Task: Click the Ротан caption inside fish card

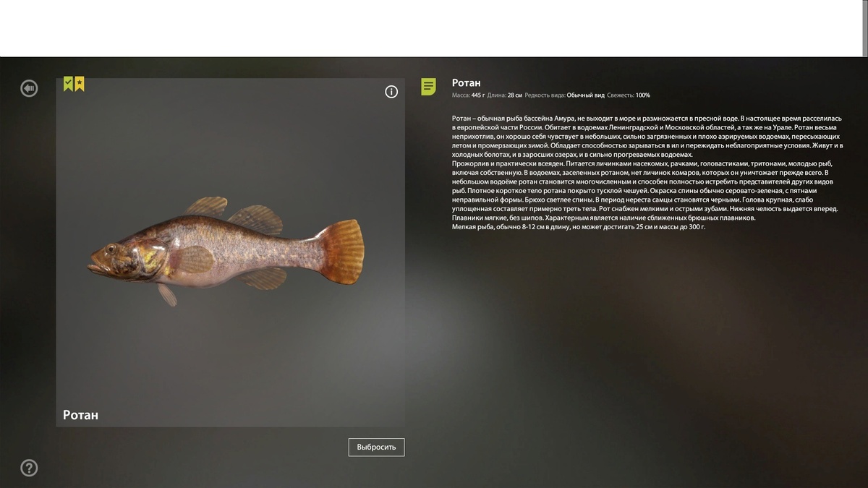Action: pos(80,415)
